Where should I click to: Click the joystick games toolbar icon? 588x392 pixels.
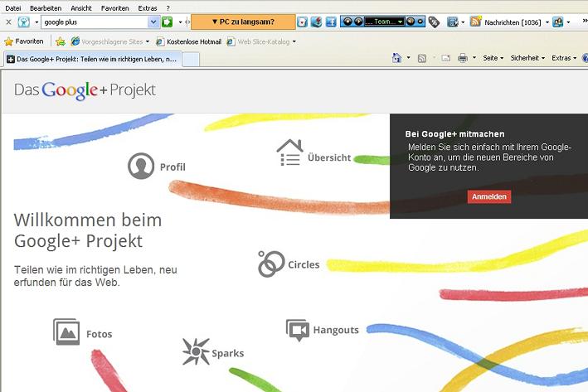317,22
